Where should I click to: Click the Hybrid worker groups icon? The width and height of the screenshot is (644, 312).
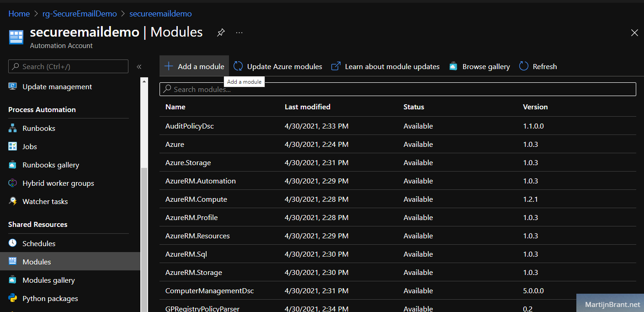pos(13,183)
